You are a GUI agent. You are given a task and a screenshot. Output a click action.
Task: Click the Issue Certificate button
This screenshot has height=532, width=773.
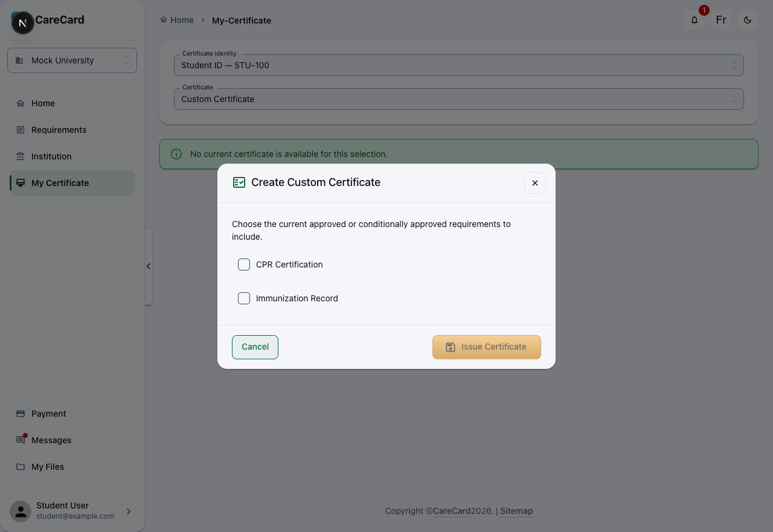[487, 347]
